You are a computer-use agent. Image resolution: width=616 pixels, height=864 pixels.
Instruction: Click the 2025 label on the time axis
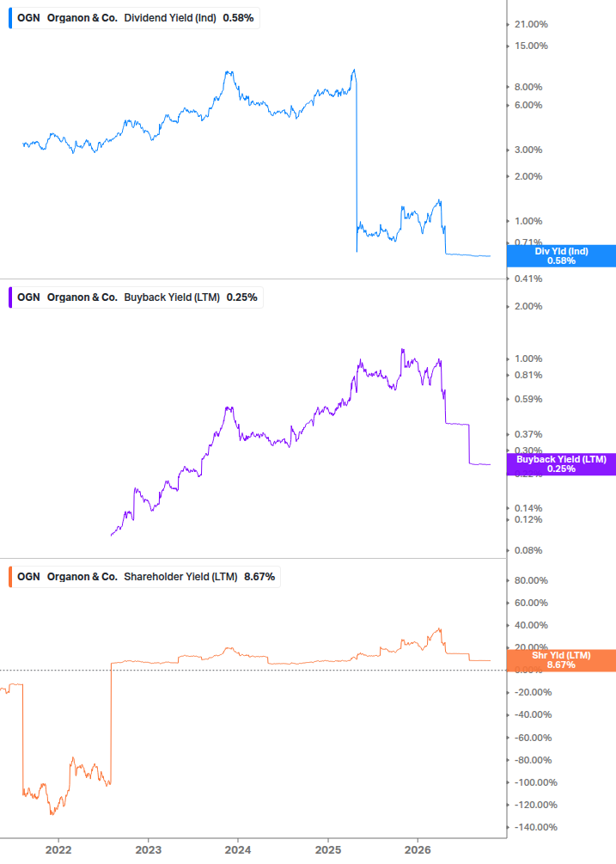coord(328,850)
